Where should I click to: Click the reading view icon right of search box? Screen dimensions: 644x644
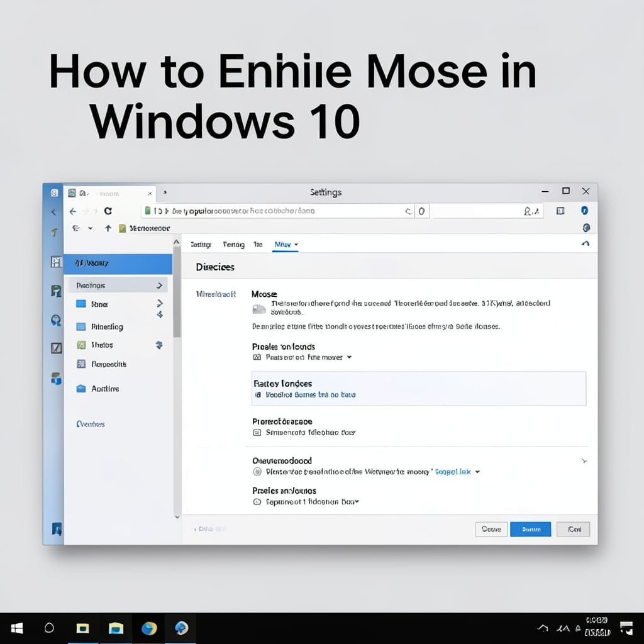click(x=560, y=211)
